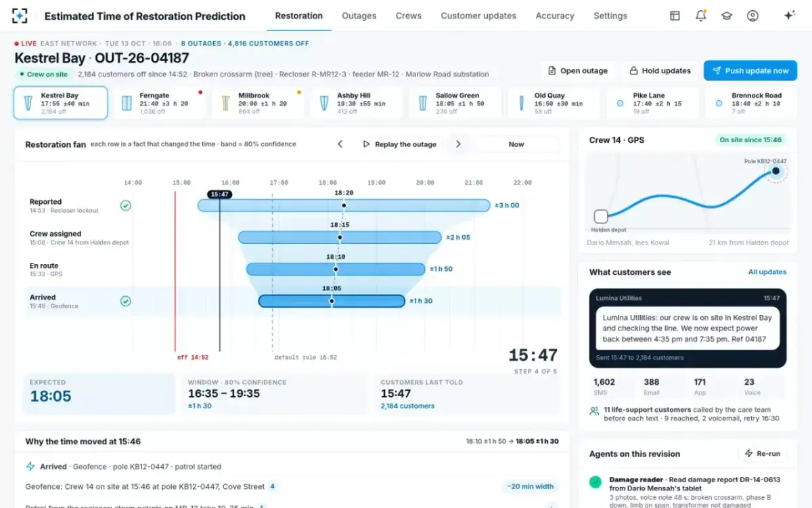Expand the Geofence evidence count badge

(x=272, y=486)
